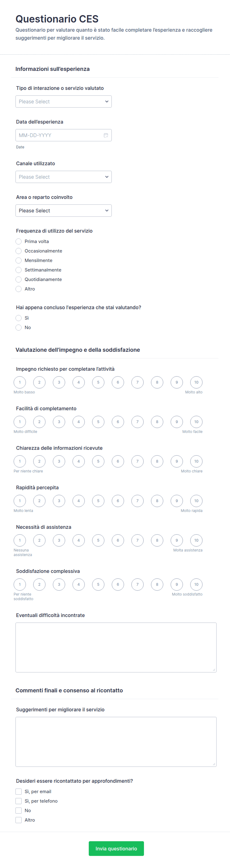230x868 pixels.
Task: Select 'Sì' for experience just concluded
Action: pyautogui.click(x=19, y=318)
